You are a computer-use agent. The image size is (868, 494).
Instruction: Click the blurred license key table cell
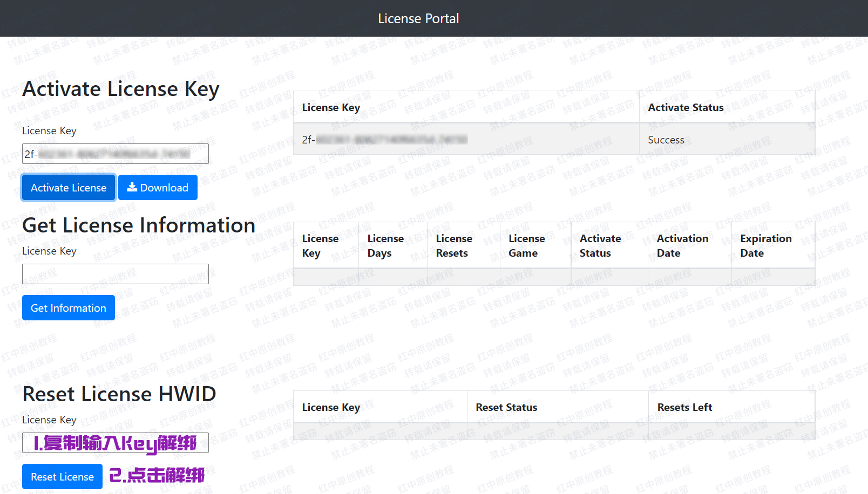click(x=384, y=140)
